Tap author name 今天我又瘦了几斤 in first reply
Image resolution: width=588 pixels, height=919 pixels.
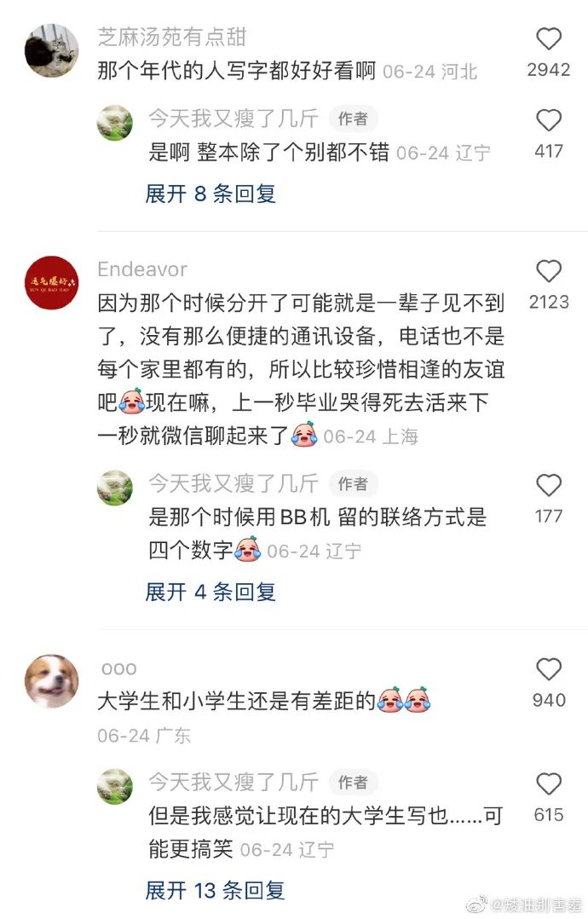[233, 118]
